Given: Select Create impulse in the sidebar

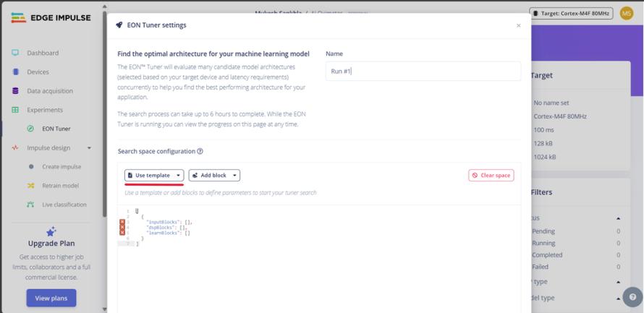Looking at the screenshot, I should tap(62, 167).
